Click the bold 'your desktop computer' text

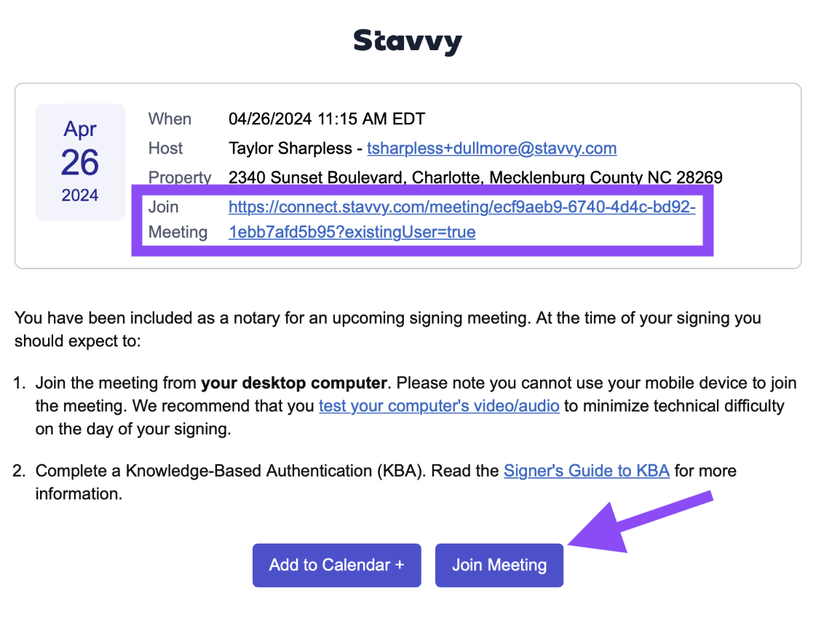(294, 383)
